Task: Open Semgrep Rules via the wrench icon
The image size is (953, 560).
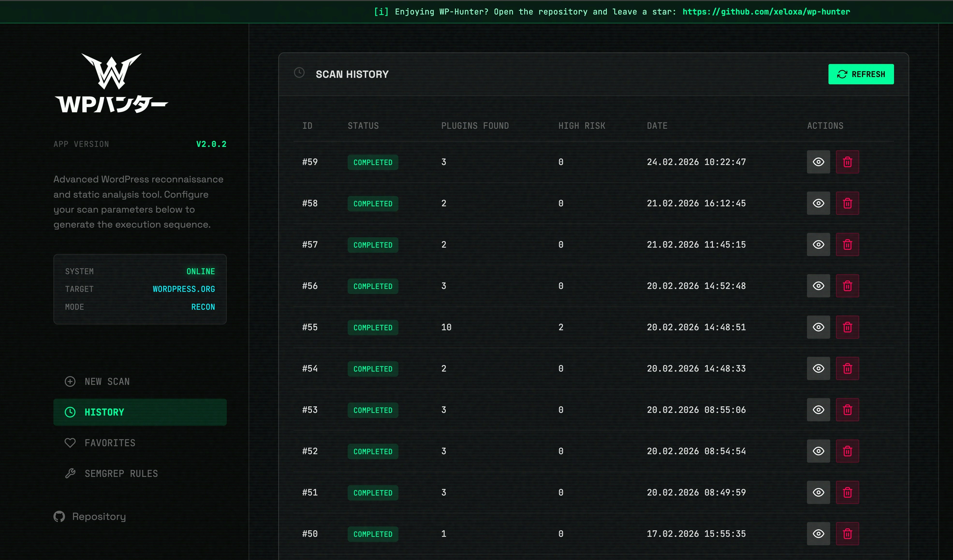Action: pyautogui.click(x=70, y=473)
